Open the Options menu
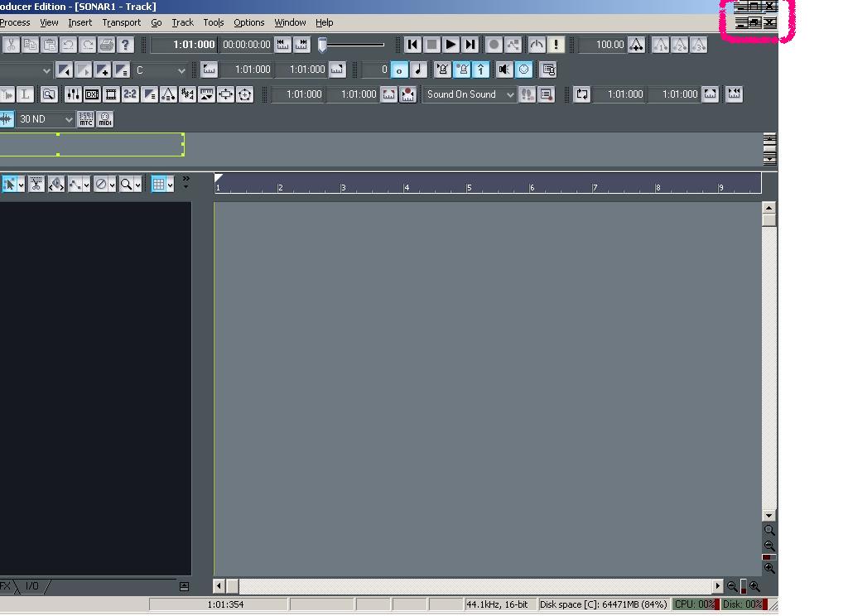Screen dimensions: 848x616 point(248,22)
